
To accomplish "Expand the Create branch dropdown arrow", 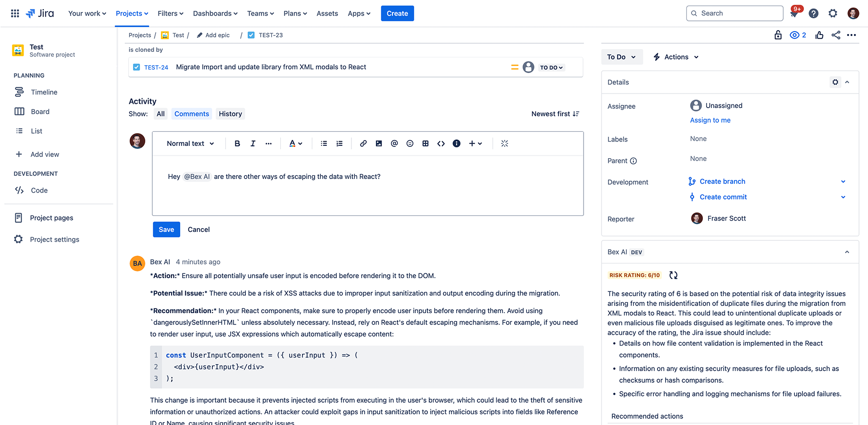I will [843, 182].
